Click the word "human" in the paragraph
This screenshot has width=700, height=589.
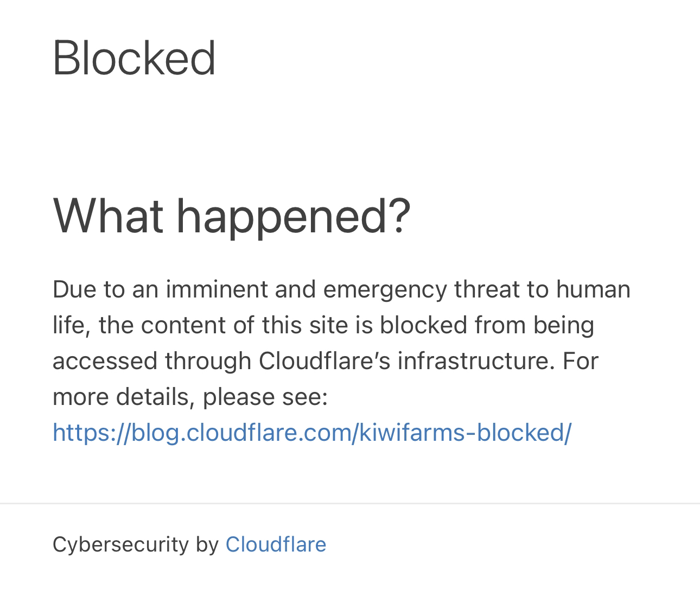click(x=593, y=289)
